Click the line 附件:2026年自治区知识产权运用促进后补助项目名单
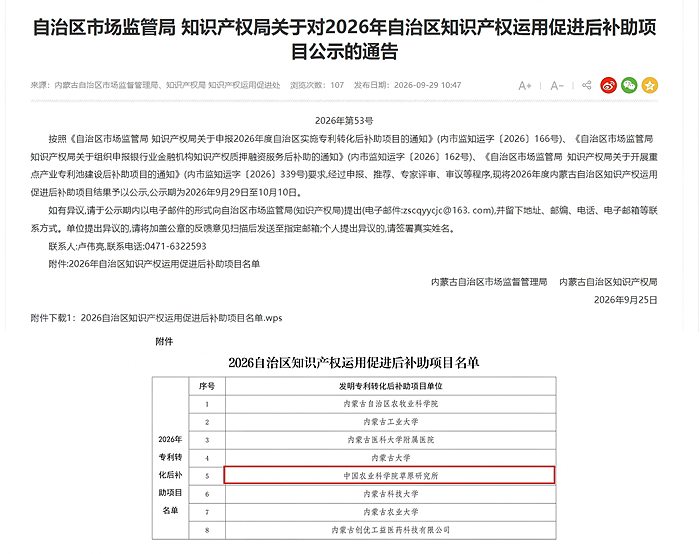The width and height of the screenshot is (700, 554). [x=154, y=264]
